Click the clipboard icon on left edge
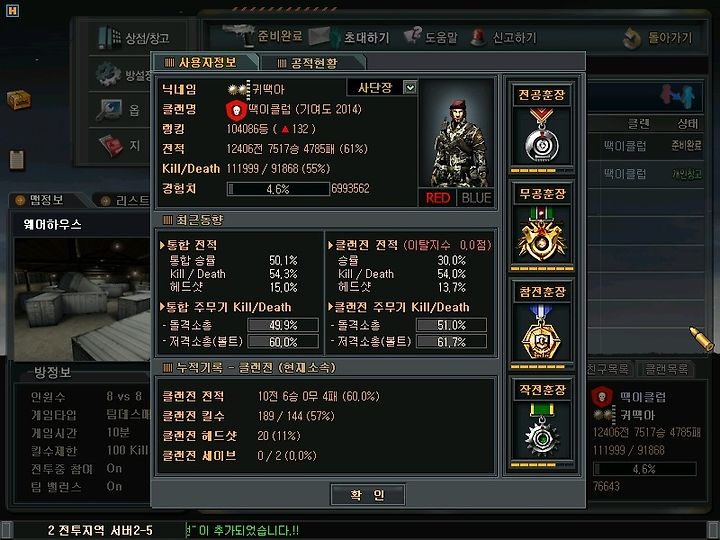Image resolution: width=720 pixels, height=540 pixels. (17, 159)
